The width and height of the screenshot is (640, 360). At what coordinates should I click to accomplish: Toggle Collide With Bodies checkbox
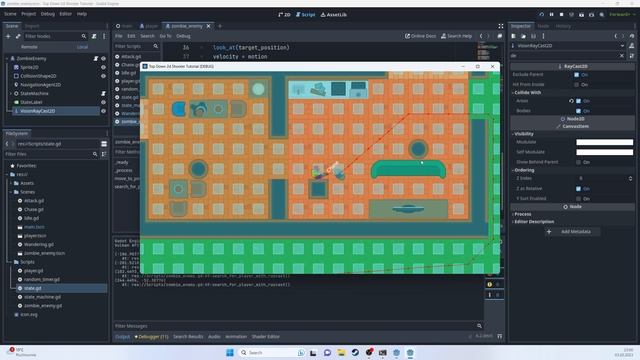pyautogui.click(x=578, y=111)
